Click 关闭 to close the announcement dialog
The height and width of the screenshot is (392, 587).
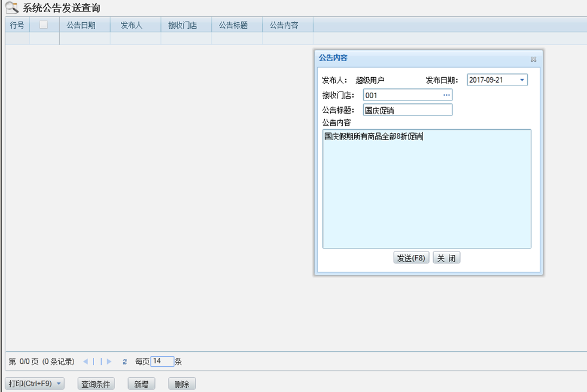(x=446, y=257)
